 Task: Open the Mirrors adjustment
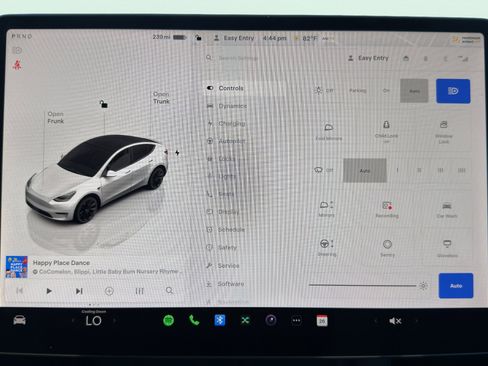[x=326, y=209]
